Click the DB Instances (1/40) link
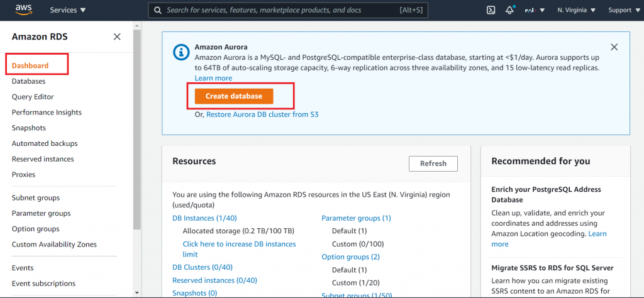The image size is (644, 298). click(205, 218)
